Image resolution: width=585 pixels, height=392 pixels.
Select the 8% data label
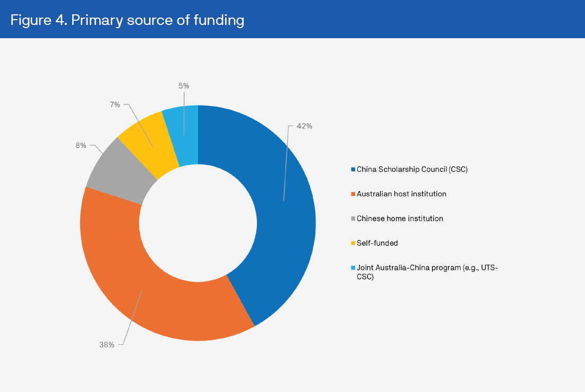[x=81, y=145]
